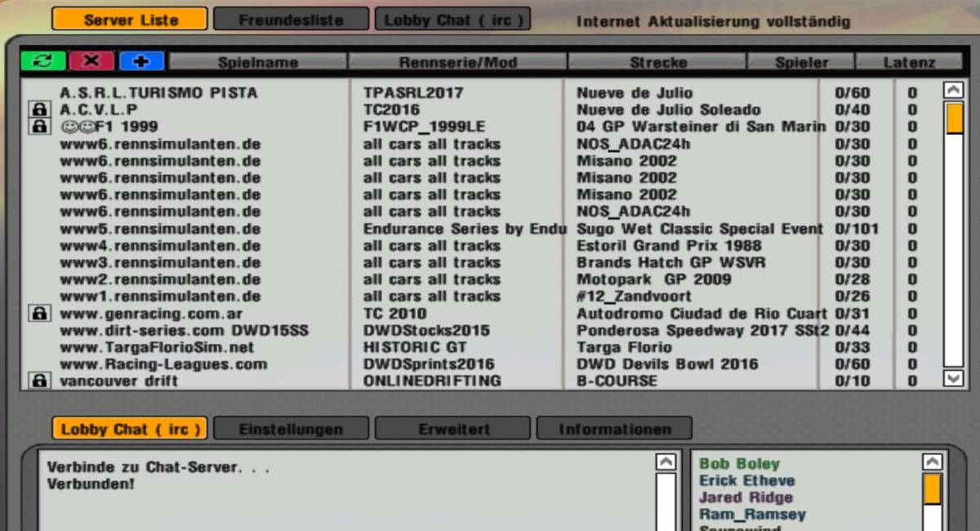The width and height of the screenshot is (980, 531).
Task: Click the lock icon beside F1 1999 server
Action: [38, 127]
